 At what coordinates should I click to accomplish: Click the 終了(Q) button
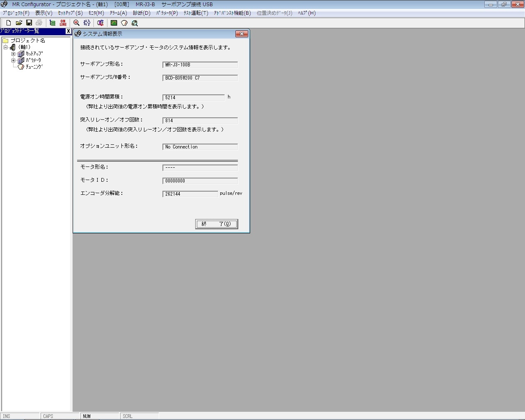217,224
